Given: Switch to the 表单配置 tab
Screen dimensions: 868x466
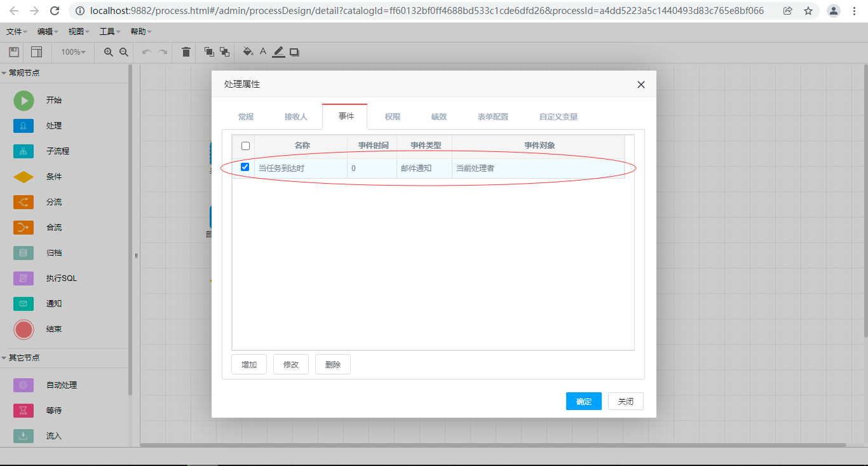Looking at the screenshot, I should point(492,117).
